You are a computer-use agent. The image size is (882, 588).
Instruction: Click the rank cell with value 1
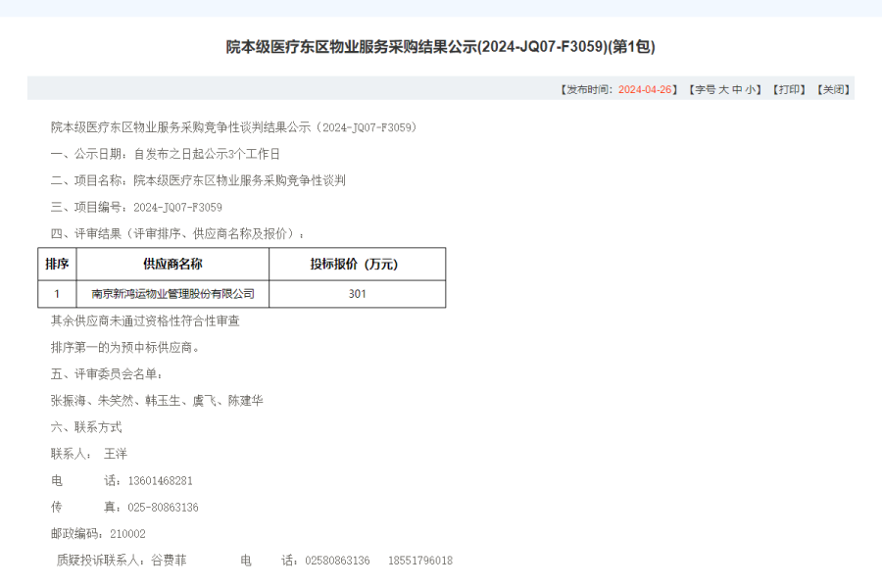[57, 293]
